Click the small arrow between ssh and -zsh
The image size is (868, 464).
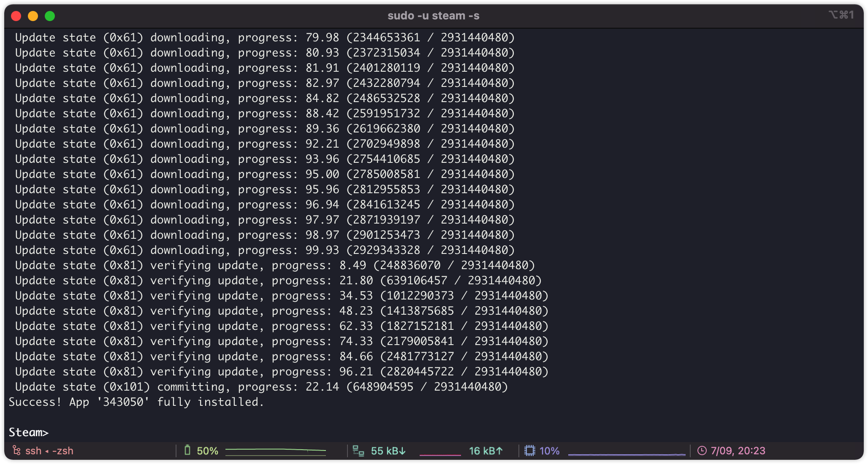pos(47,451)
